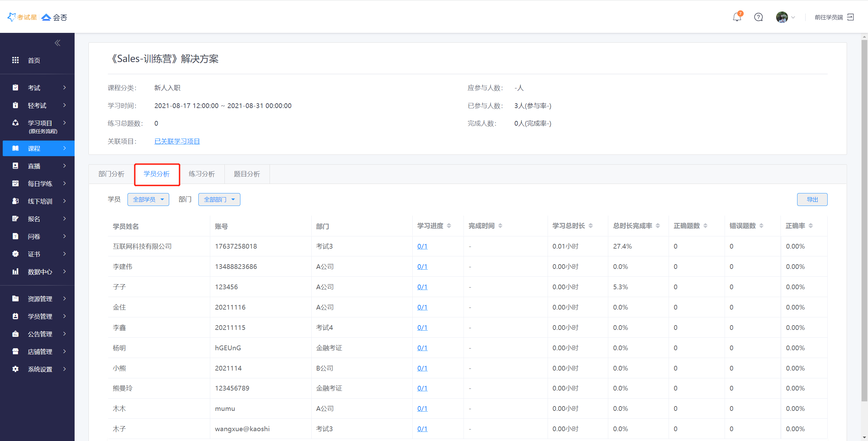868x441 pixels.
Task: Click the 证书 badge icon in sidebar
Action: click(x=15, y=254)
